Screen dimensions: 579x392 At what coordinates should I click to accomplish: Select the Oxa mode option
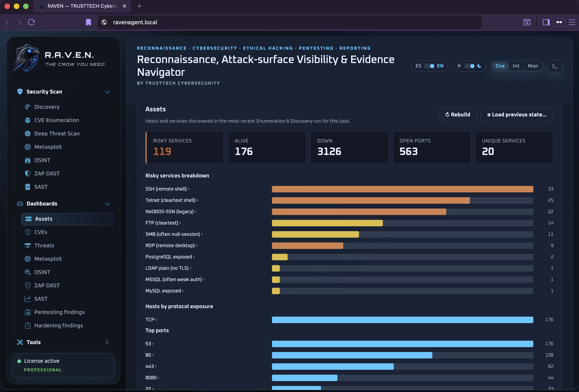pyautogui.click(x=500, y=66)
